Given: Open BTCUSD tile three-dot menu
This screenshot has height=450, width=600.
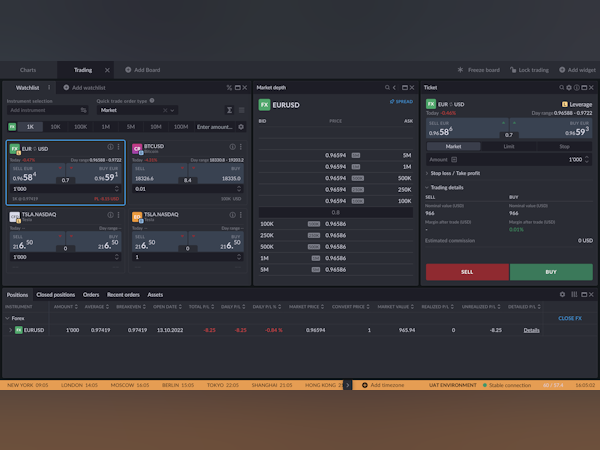Looking at the screenshot, I should [241, 147].
